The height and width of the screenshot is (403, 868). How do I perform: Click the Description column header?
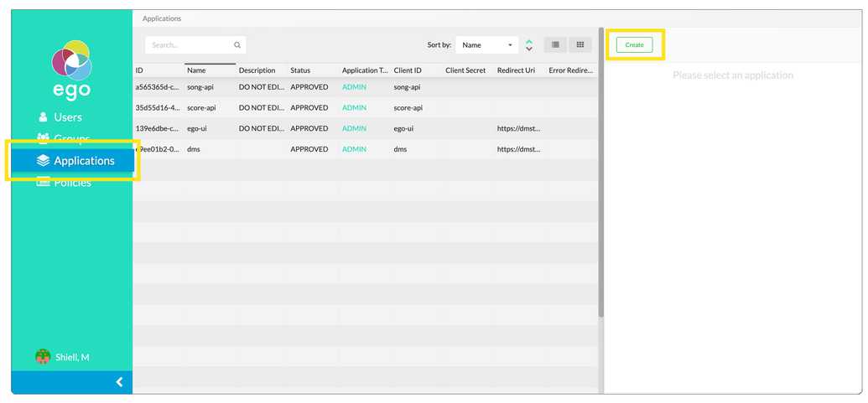(257, 70)
